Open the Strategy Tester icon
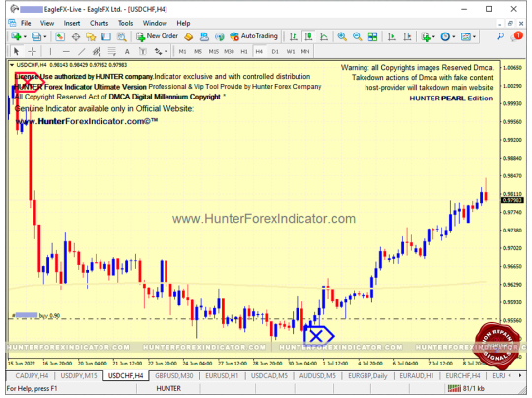Image resolution: width=532 pixels, height=398 pixels. [x=121, y=36]
